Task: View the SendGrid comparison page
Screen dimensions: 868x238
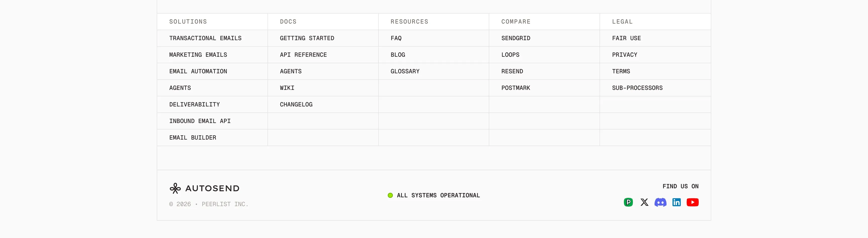Action: pos(516,38)
